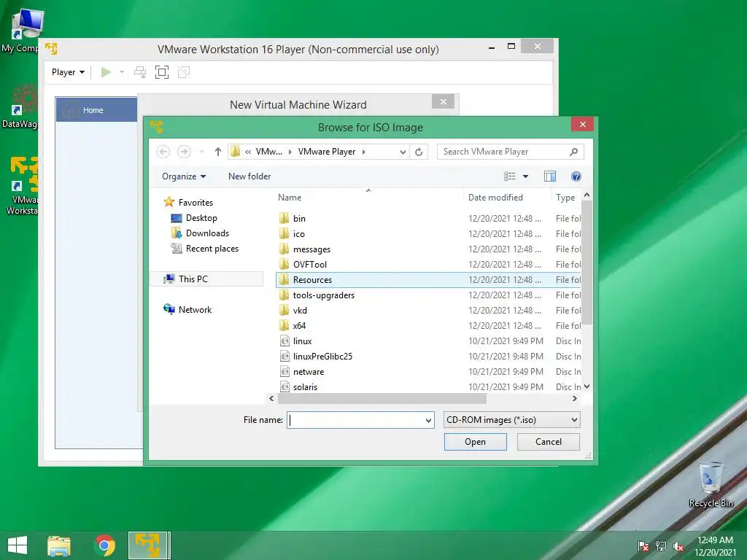Expand the File name combo dropdown
Image resolution: width=747 pixels, height=560 pixels.
tap(428, 420)
